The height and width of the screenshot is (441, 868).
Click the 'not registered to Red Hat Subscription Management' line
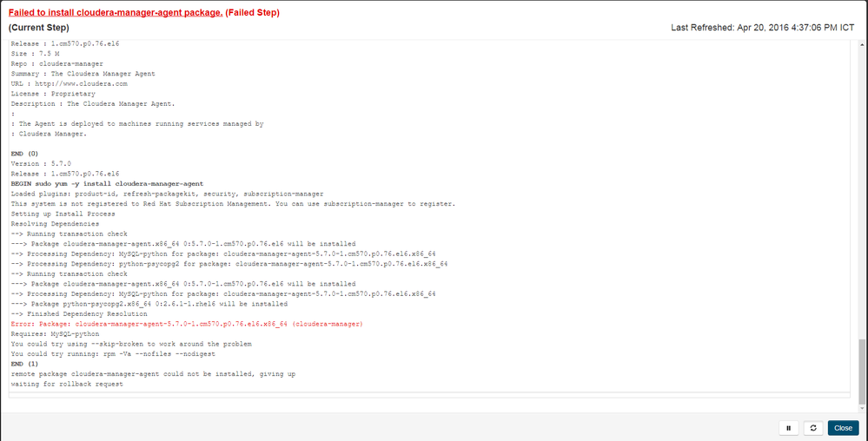[x=233, y=204]
